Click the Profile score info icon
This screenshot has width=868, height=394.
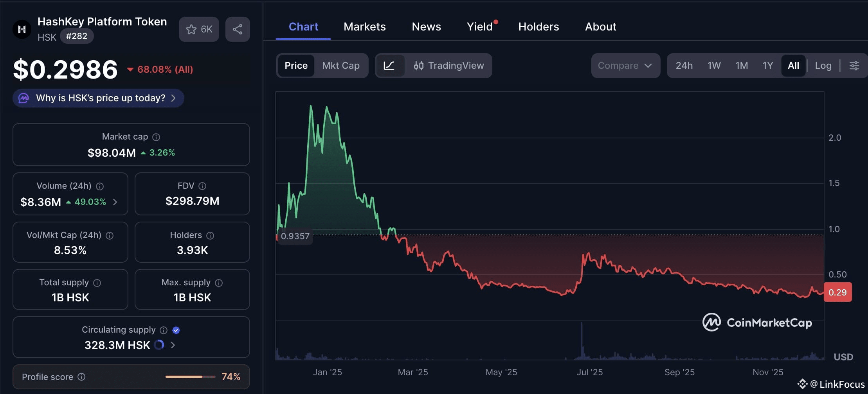pyautogui.click(x=81, y=377)
